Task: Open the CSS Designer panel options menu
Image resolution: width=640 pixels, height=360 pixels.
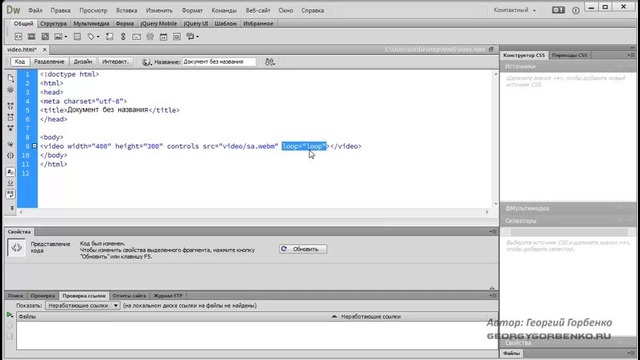Action: click(x=631, y=55)
